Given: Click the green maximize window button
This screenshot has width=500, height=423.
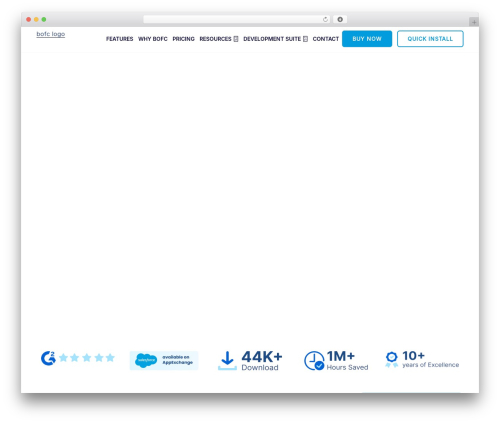Looking at the screenshot, I should click(44, 19).
